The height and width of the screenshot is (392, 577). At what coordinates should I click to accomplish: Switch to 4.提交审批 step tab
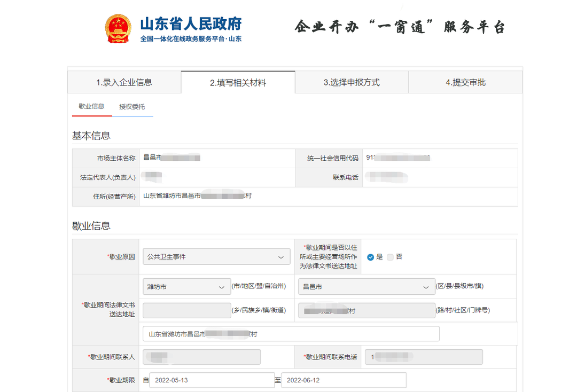point(465,82)
